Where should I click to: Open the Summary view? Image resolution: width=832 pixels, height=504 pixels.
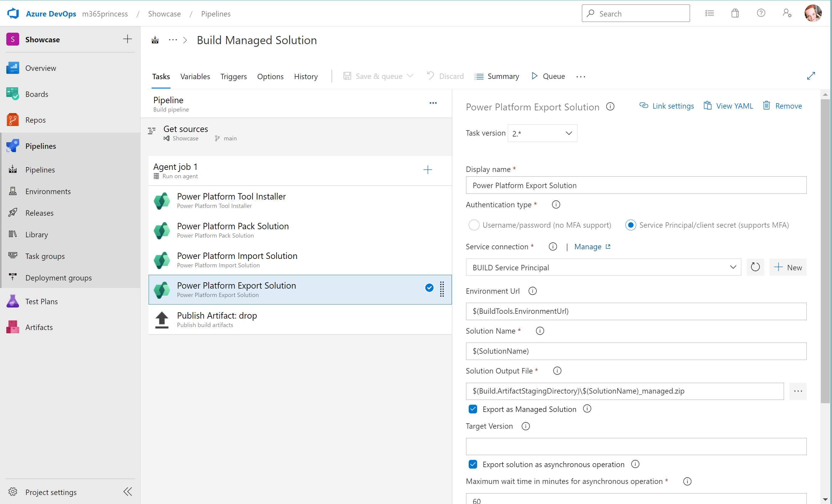497,76
